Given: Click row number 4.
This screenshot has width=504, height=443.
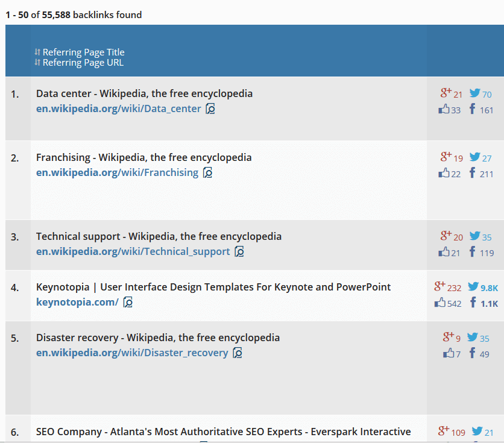Looking at the screenshot, I should tap(14, 287).
